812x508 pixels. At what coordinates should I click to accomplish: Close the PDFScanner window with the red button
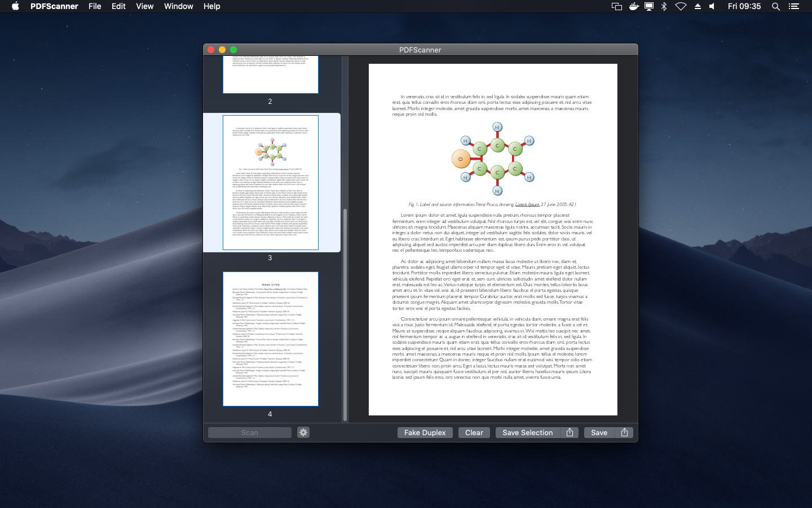(211, 50)
